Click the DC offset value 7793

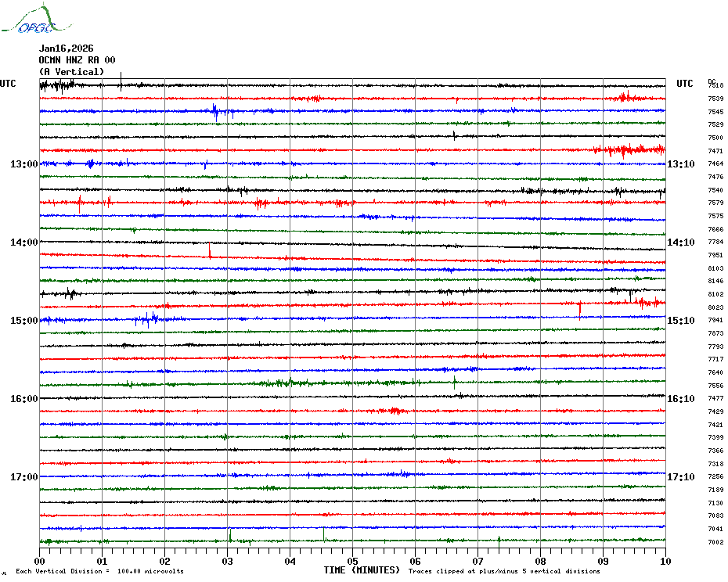point(715,347)
